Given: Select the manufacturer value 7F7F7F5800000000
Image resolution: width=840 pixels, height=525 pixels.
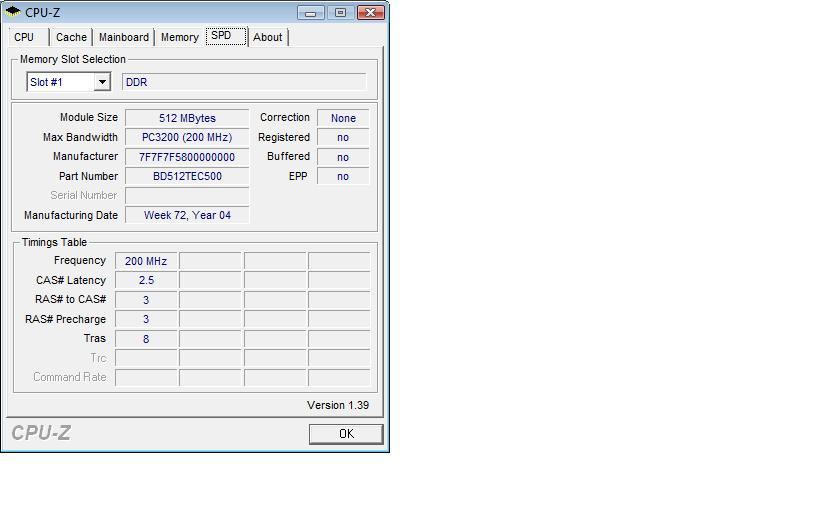Looking at the screenshot, I should (187, 157).
